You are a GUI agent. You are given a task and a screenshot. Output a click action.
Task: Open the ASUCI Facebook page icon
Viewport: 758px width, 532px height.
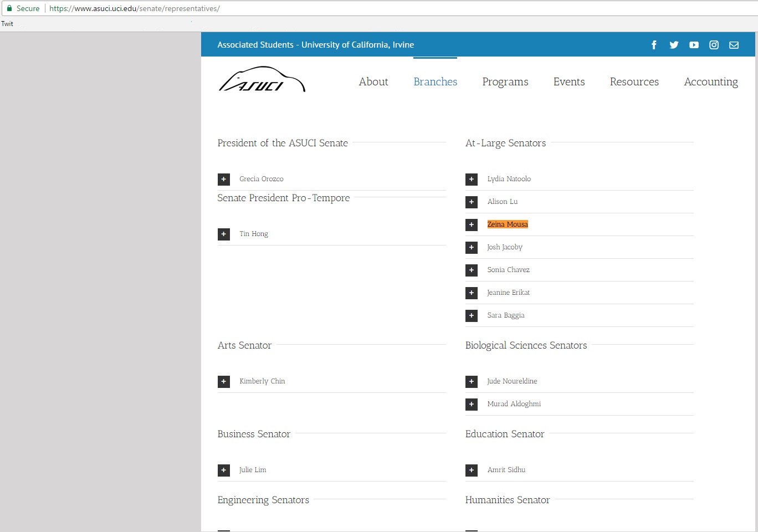coord(654,45)
